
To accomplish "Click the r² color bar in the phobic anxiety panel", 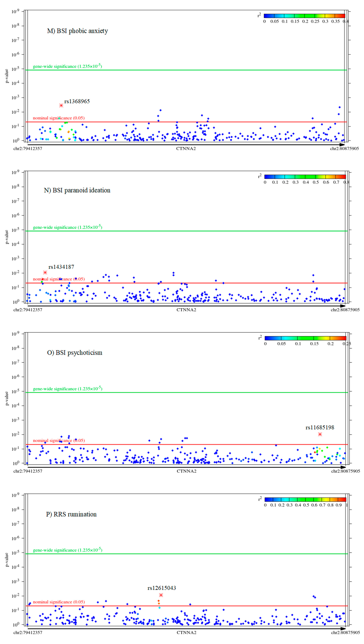I will (304, 16).
